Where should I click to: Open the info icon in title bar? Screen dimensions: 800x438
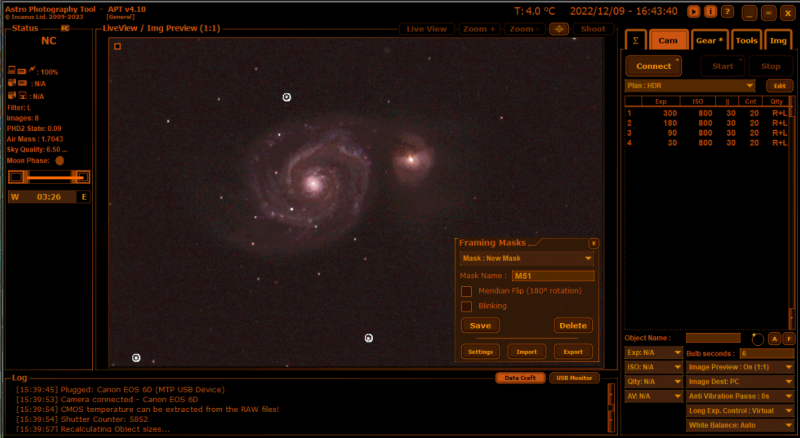pos(710,12)
